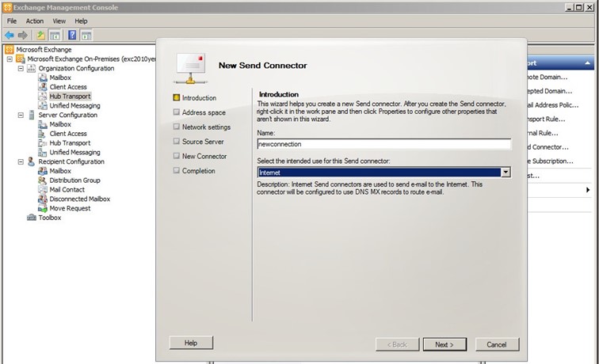Click Server Configuration Hub Transport icon
Screen dimensions: 599x364
coord(43,143)
